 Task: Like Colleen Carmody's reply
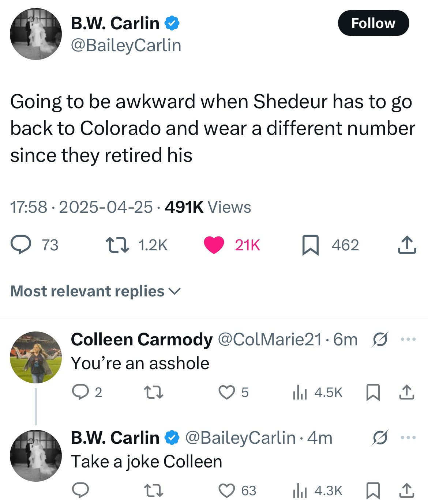tap(226, 392)
